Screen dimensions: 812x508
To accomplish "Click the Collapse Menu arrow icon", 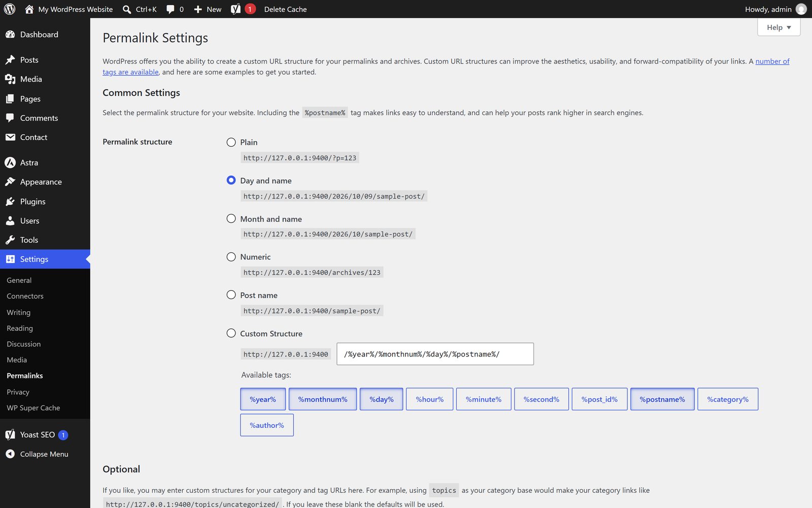I will (10, 454).
